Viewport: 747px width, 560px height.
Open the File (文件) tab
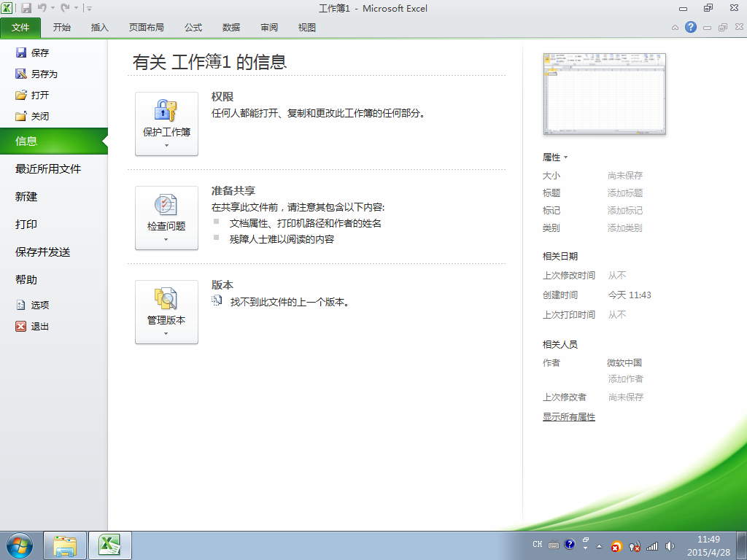click(20, 27)
